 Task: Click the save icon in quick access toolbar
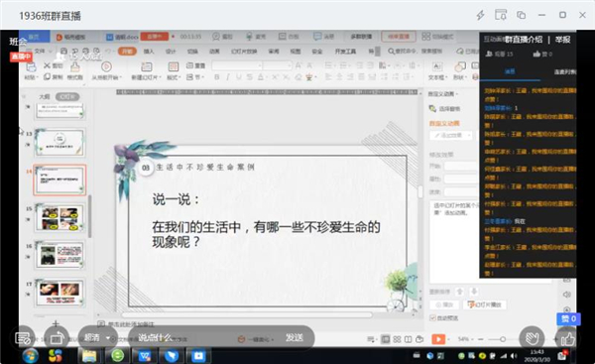coord(63,51)
